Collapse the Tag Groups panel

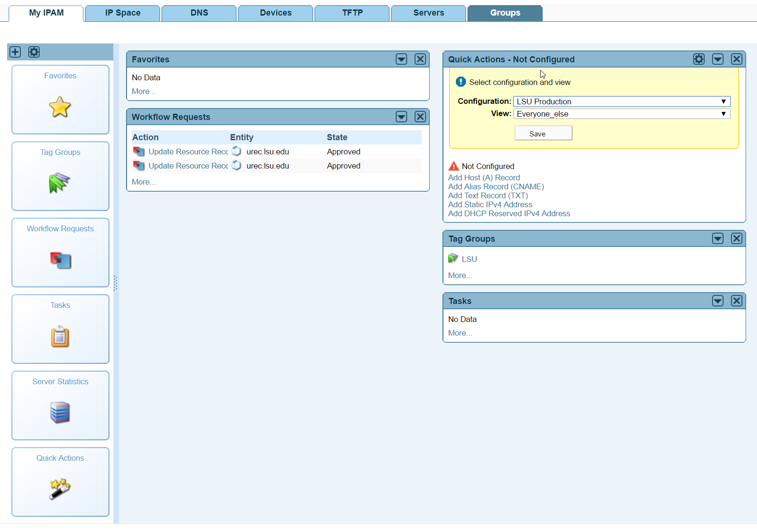[718, 238]
